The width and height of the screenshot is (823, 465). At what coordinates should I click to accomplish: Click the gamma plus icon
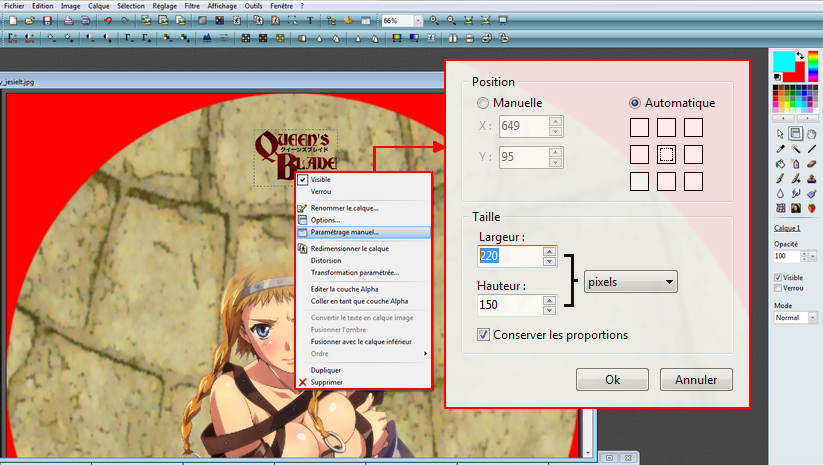click(x=146, y=38)
